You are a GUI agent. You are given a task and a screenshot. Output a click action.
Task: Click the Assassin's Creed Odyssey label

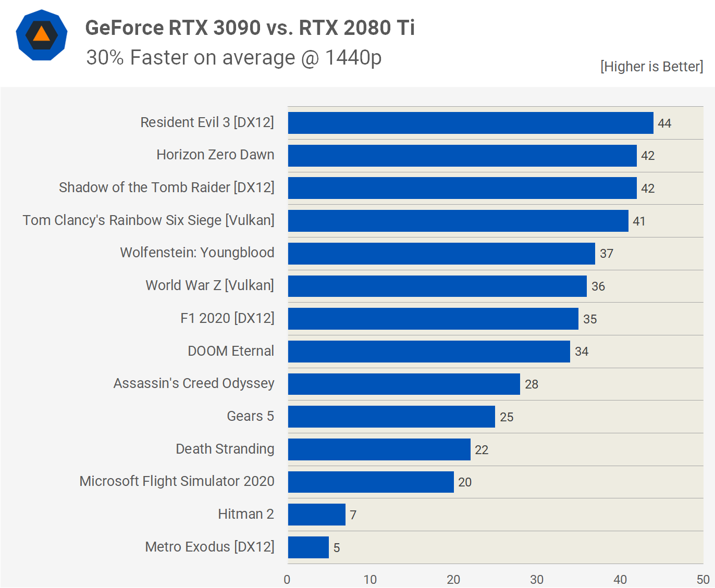(194, 384)
